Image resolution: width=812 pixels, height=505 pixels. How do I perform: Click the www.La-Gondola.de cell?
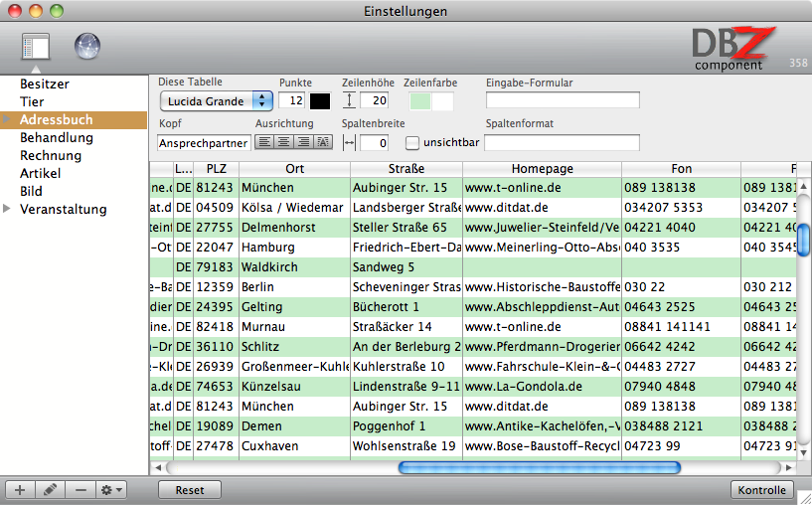coord(543,387)
